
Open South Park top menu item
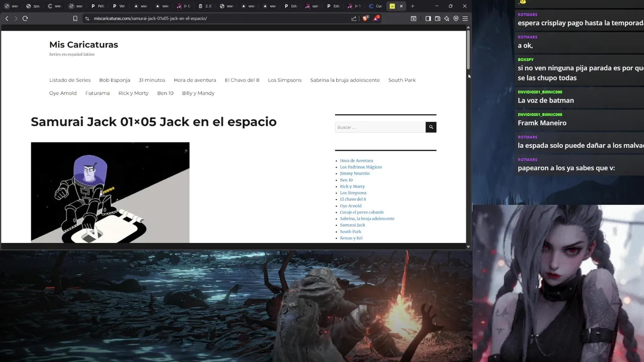pyautogui.click(x=402, y=80)
